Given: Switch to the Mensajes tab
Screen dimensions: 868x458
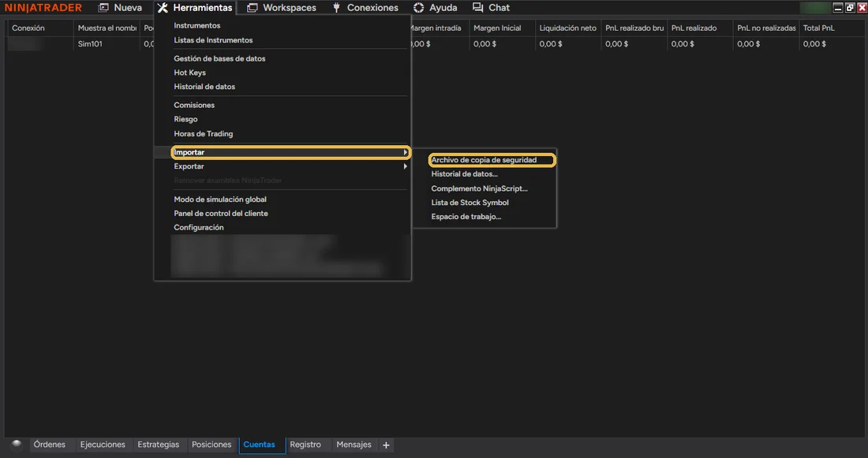Looking at the screenshot, I should click(x=354, y=445).
